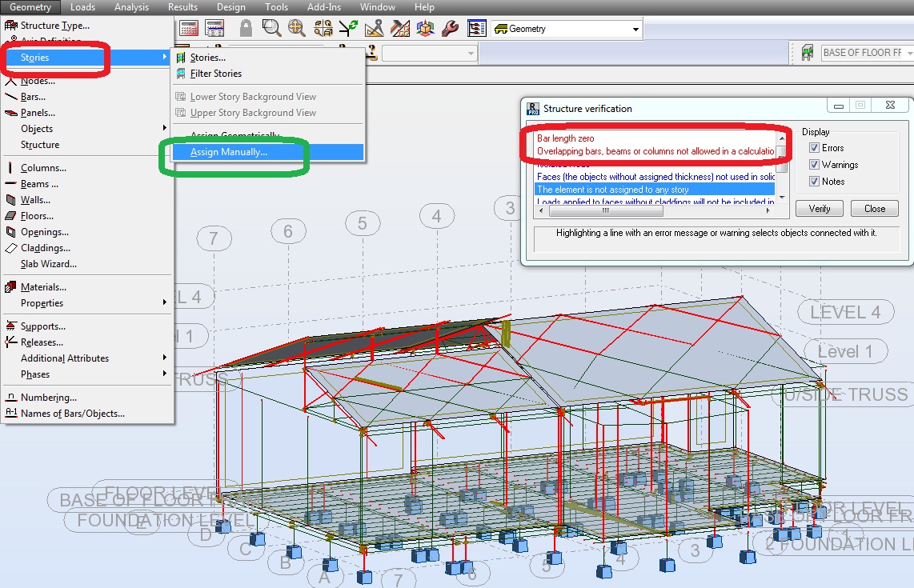
Task: Click the 3D cube view icon
Action: pos(426,28)
